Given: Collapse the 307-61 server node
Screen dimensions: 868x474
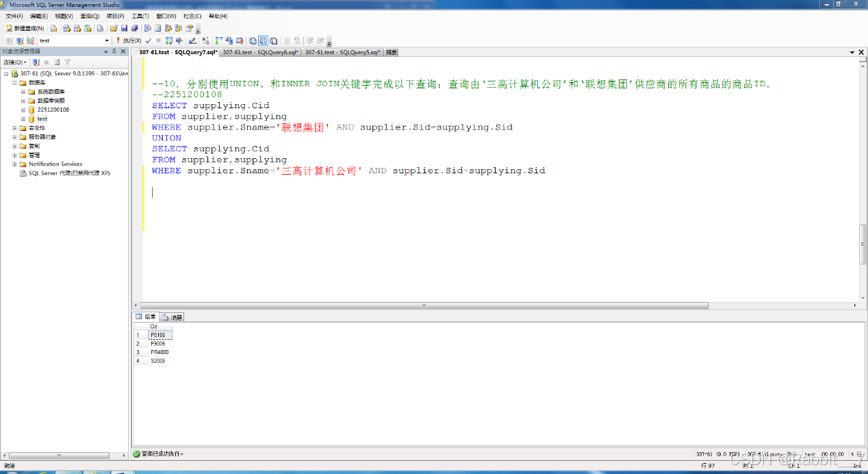Looking at the screenshot, I should pos(6,73).
